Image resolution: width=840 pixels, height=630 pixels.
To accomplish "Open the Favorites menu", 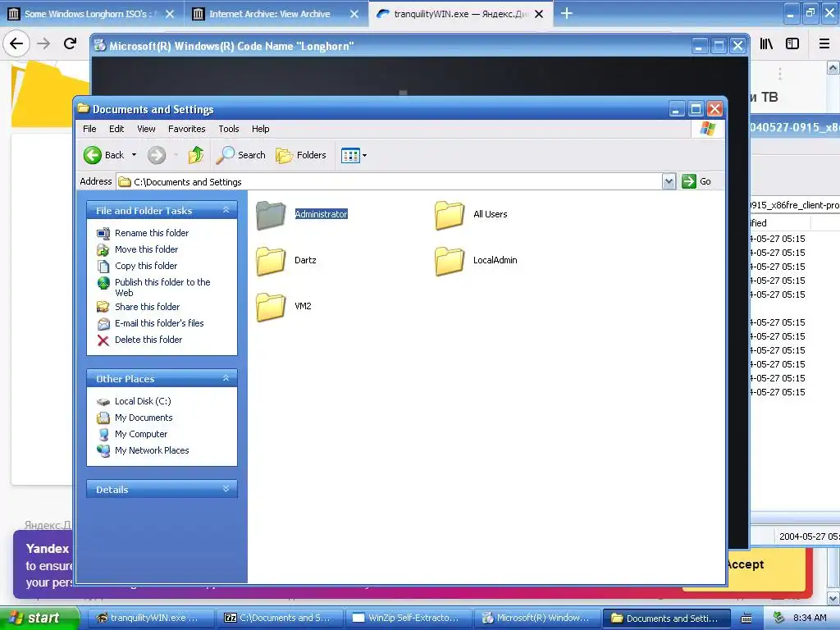I will click(x=186, y=129).
